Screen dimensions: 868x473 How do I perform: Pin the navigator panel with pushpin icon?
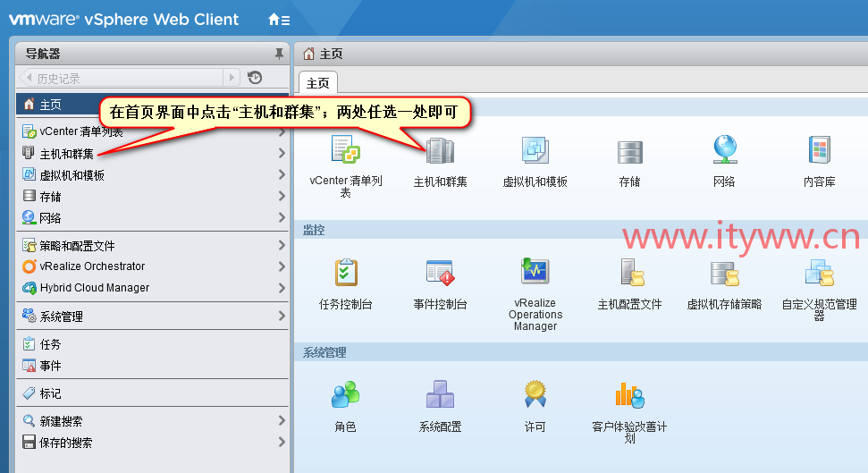point(279,54)
